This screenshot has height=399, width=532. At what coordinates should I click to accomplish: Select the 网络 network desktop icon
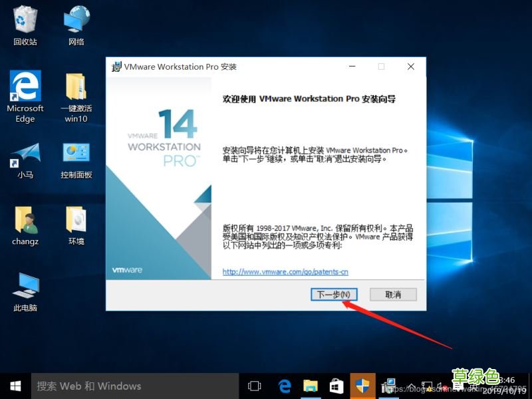tap(76, 26)
